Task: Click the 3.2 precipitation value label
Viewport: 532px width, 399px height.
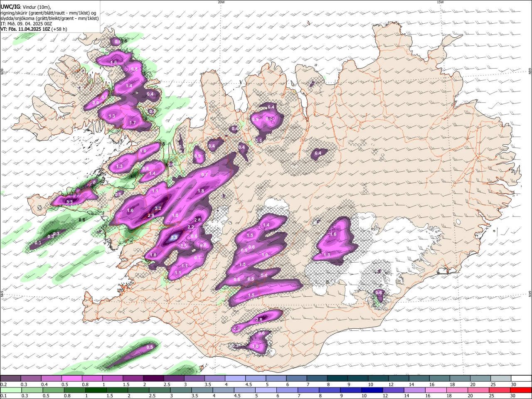Action: [x=158, y=208]
